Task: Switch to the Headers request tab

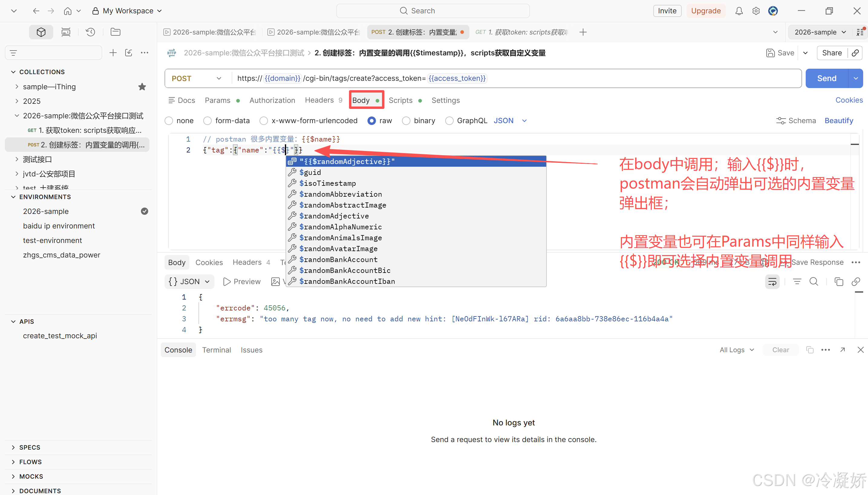Action: [319, 100]
